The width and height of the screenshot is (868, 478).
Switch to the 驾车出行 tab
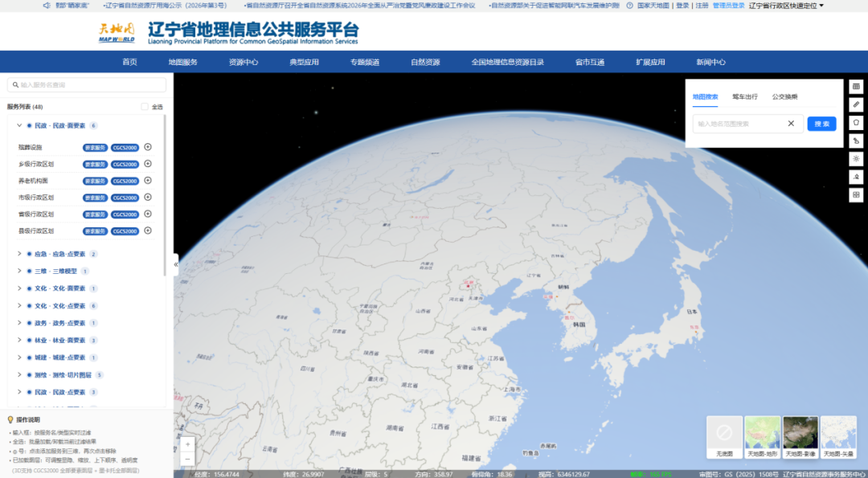pos(745,97)
